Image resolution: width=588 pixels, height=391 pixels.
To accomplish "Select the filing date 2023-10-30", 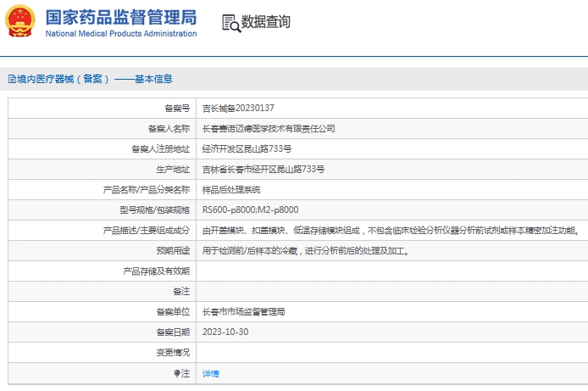I will tap(225, 332).
